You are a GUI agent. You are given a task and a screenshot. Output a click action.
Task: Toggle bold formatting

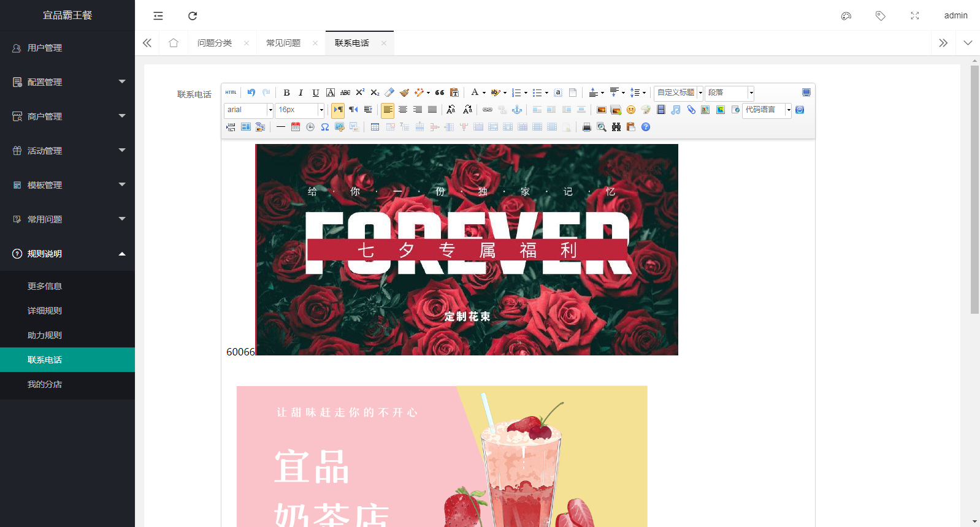click(286, 93)
